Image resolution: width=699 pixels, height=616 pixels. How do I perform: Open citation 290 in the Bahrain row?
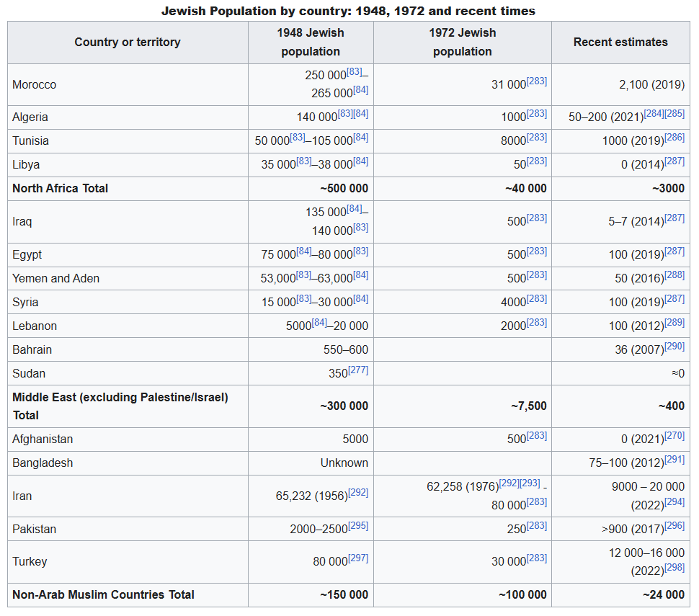click(674, 347)
